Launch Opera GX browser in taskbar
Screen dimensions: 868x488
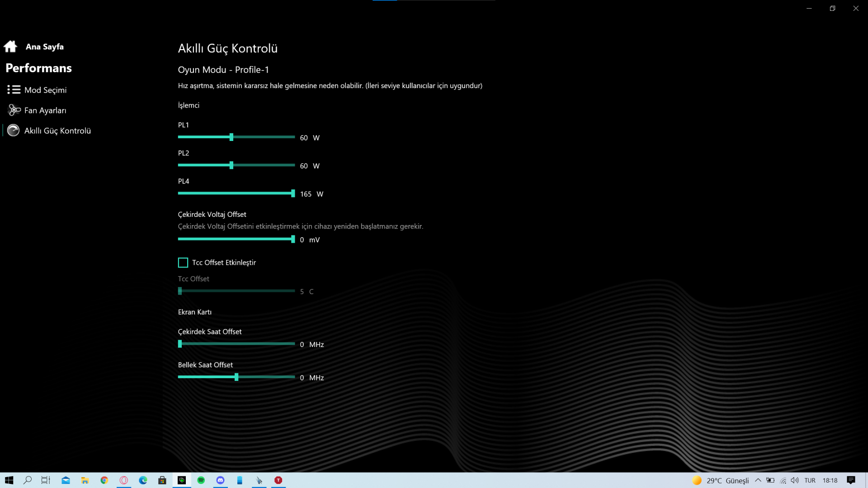[x=124, y=480]
